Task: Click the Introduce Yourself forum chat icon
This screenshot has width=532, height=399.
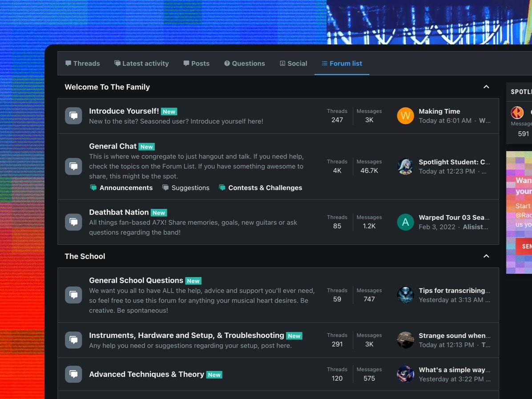Action: 73,116
